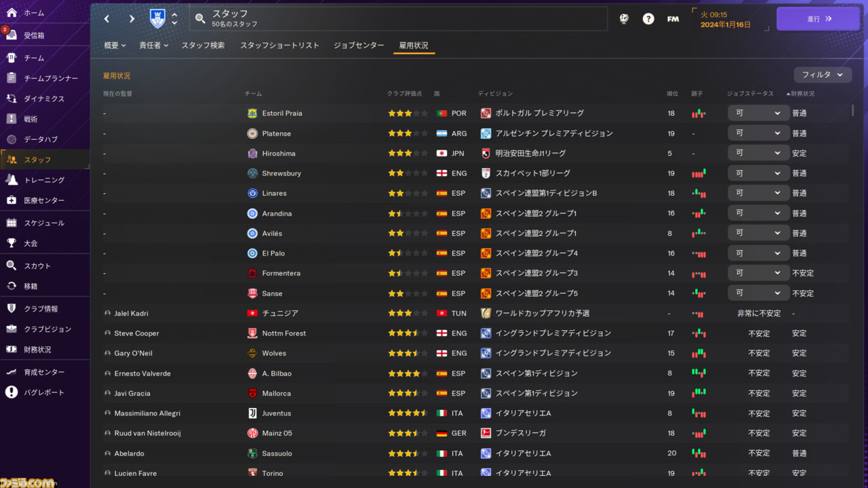
Task: Open the 医療センター medical center icon
Action: click(x=12, y=201)
